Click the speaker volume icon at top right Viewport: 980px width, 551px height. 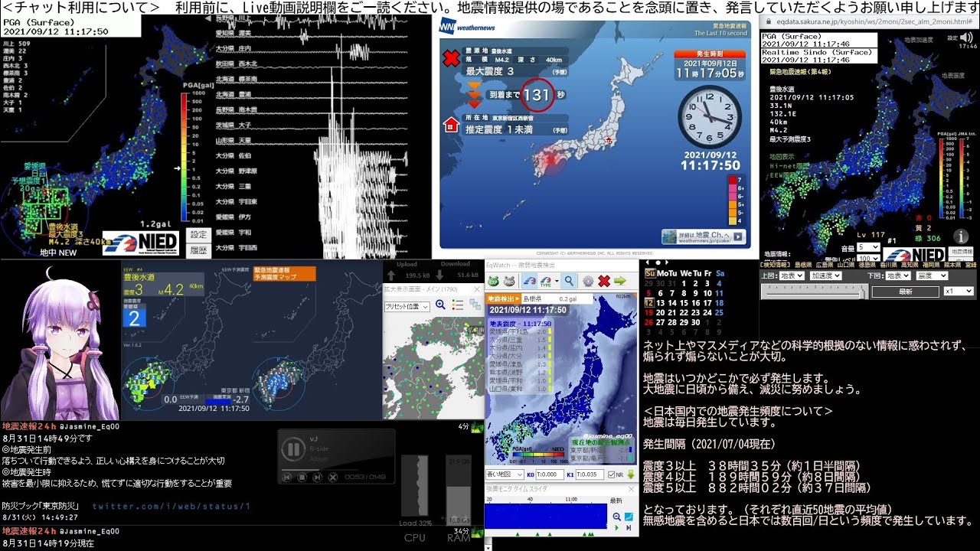pyautogui.click(x=966, y=37)
